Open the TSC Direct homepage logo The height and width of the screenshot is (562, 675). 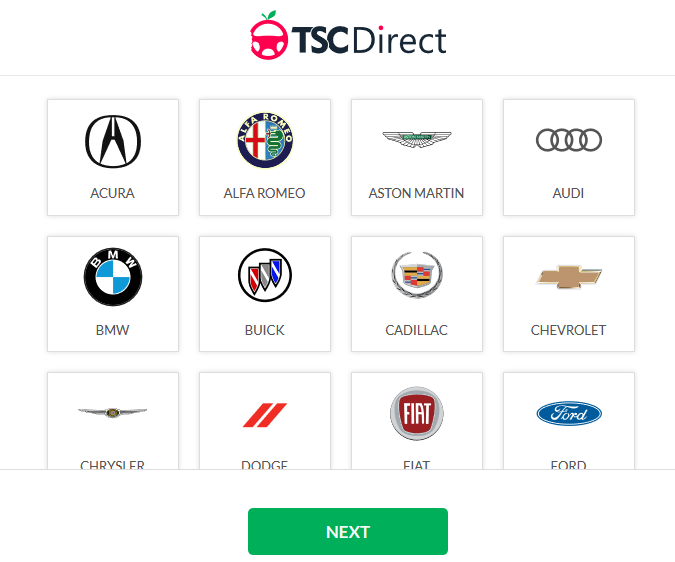point(348,36)
